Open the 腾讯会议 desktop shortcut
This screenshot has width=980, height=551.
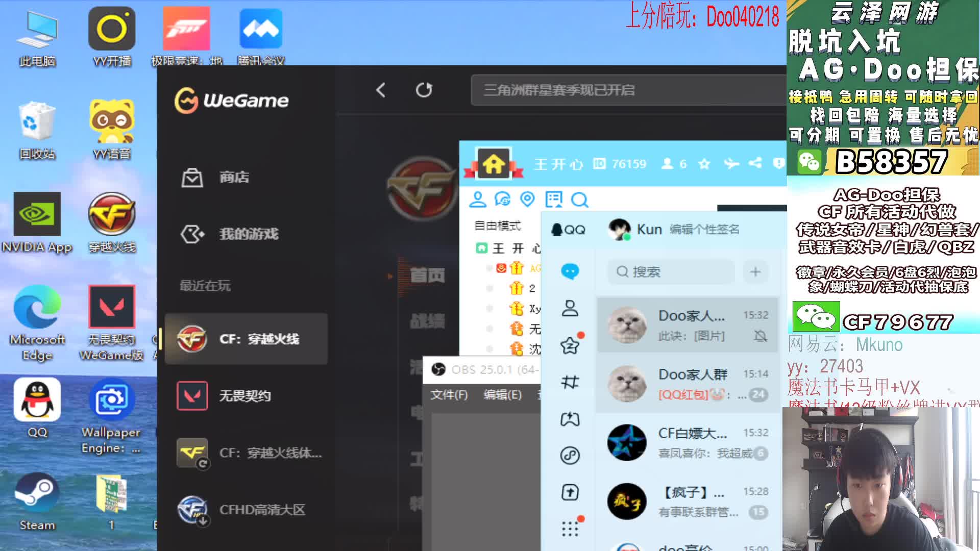click(x=261, y=37)
